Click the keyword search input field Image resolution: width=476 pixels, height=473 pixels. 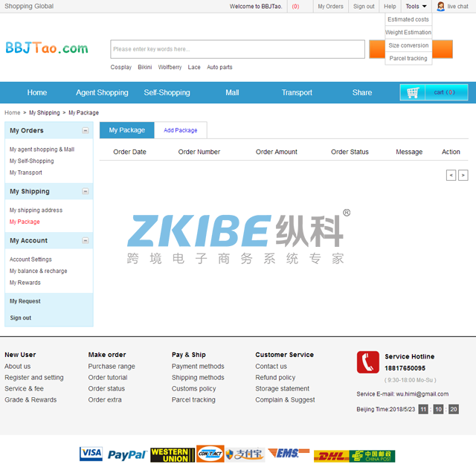(238, 49)
